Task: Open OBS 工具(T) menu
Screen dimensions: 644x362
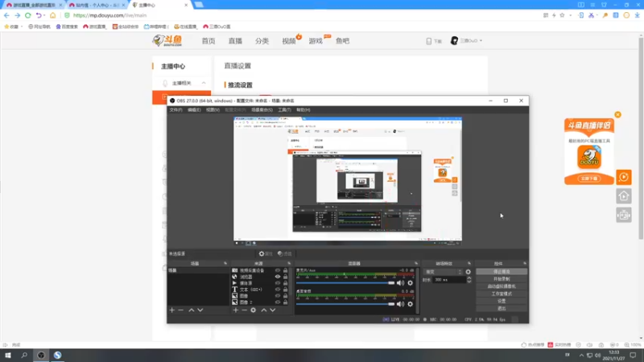Action: 284,110
